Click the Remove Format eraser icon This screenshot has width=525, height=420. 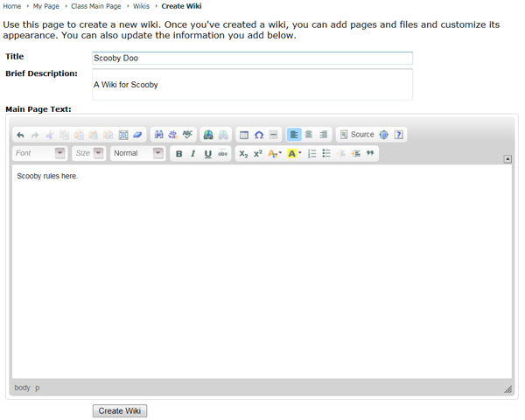pos(137,135)
